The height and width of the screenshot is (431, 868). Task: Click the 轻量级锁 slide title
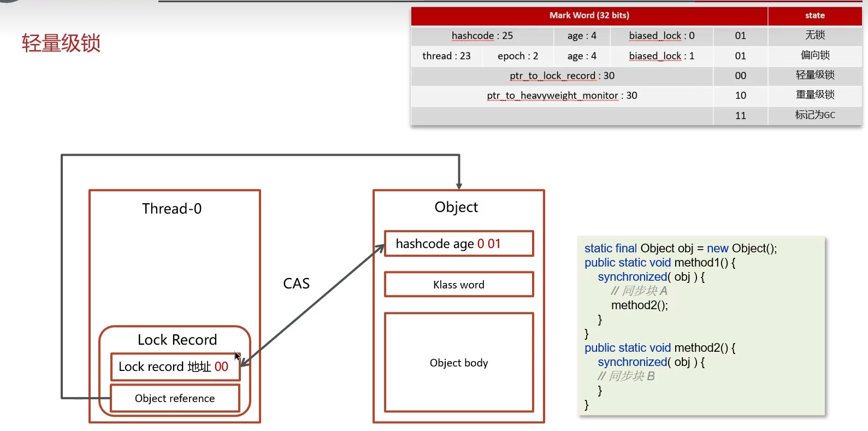pos(61,43)
